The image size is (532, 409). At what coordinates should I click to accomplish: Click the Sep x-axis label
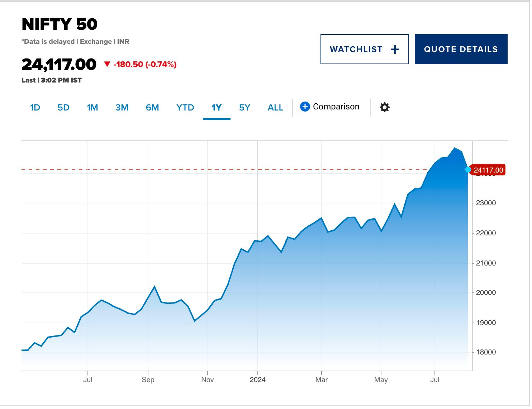148,380
